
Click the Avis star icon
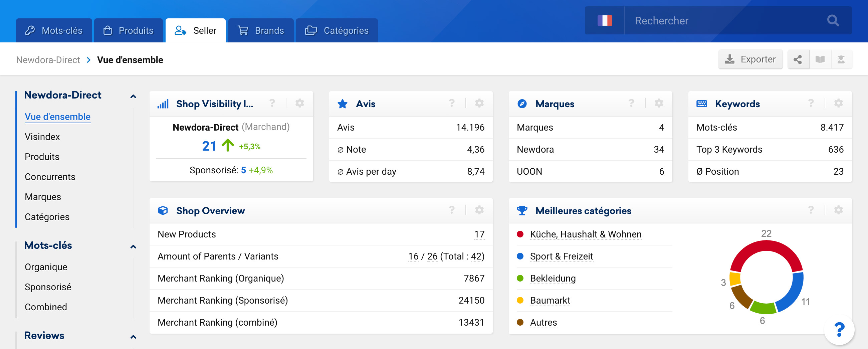(342, 104)
